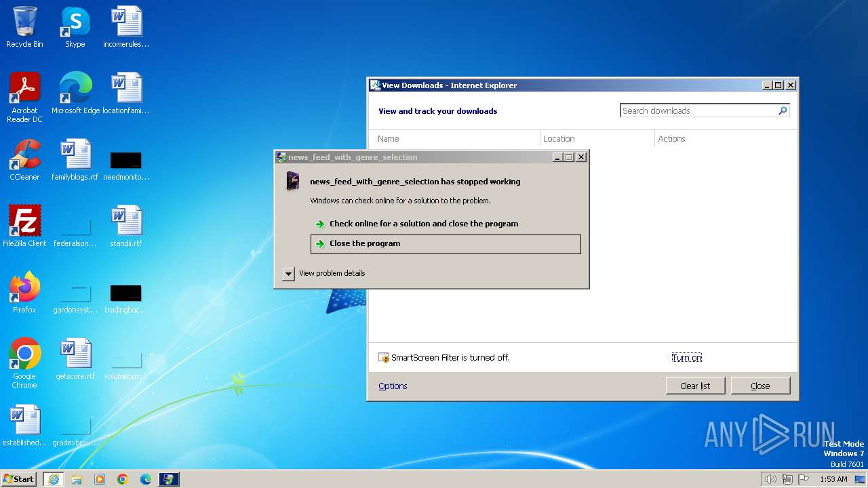The width and height of the screenshot is (868, 488).
Task: Focus the Search downloads field
Action: [x=698, y=110]
